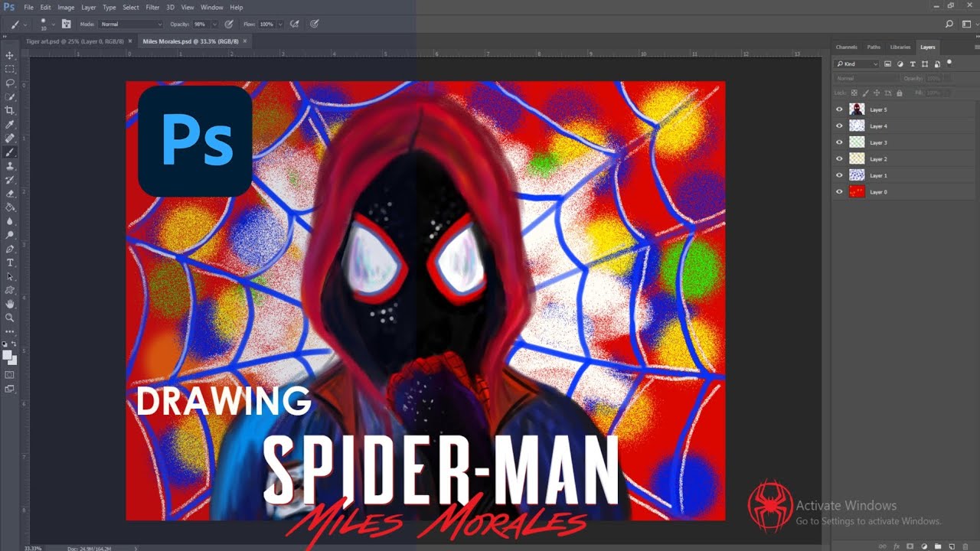Select the Zoom tool
Viewport: 980px width, 551px height.
pos(10,318)
